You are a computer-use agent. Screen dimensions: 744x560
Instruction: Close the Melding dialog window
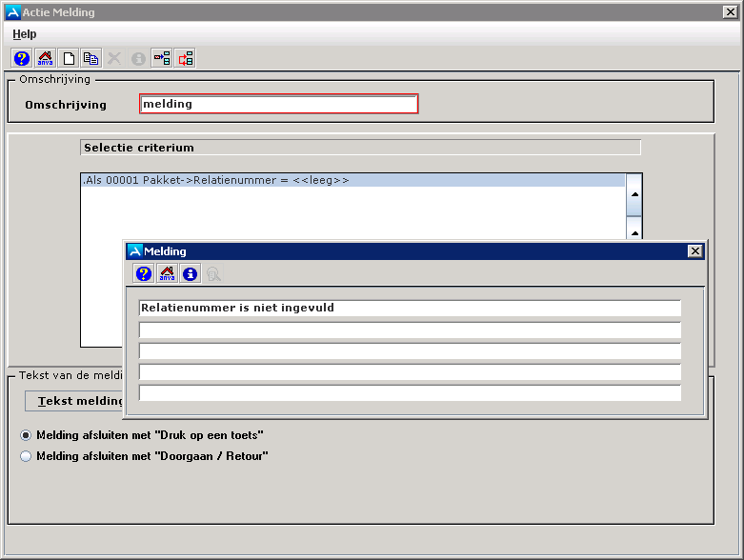click(x=694, y=251)
